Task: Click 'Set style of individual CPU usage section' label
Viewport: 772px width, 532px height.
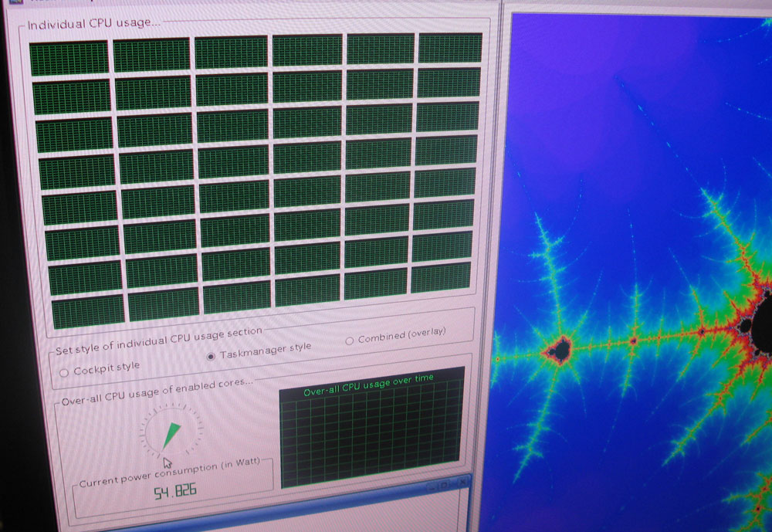Action: [x=158, y=341]
